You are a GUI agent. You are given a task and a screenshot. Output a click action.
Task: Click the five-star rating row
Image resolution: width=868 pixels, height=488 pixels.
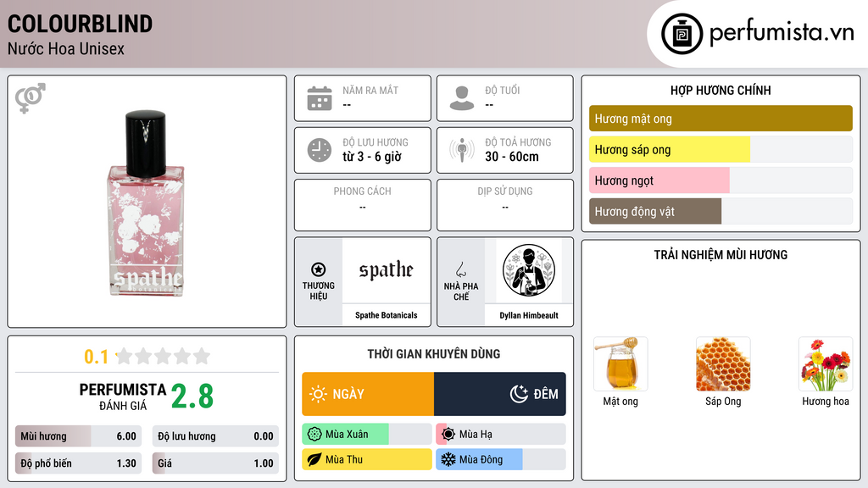pyautogui.click(x=163, y=356)
